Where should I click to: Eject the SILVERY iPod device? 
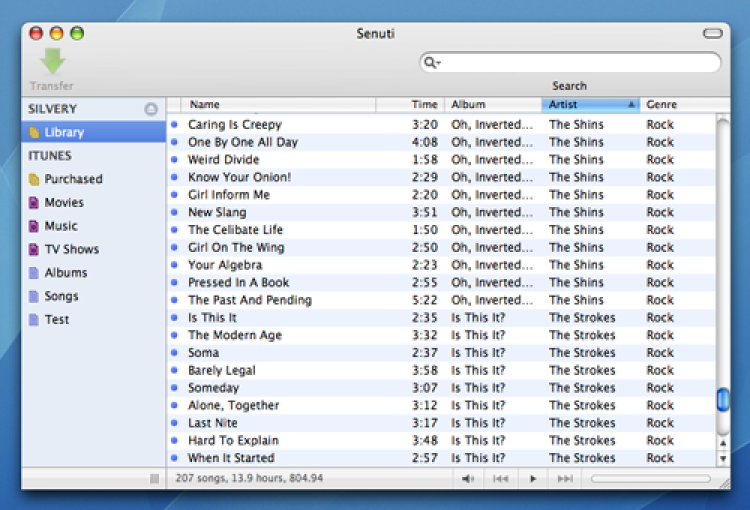[x=151, y=109]
